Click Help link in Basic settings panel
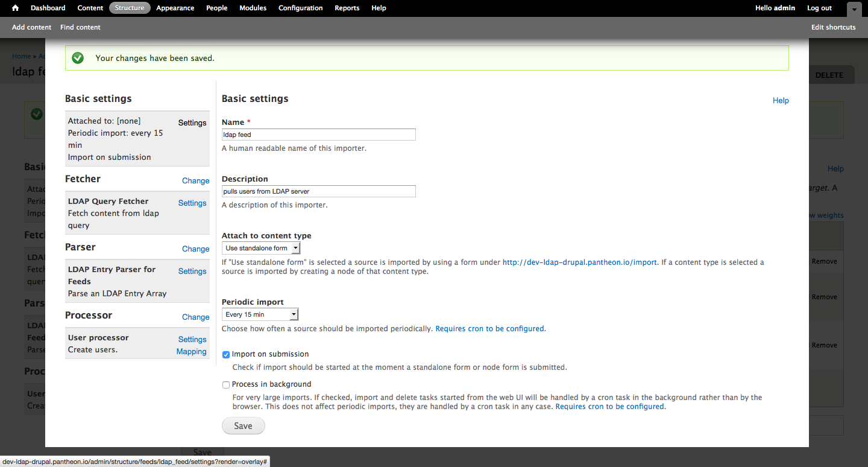This screenshot has height=467, width=868. click(x=781, y=100)
